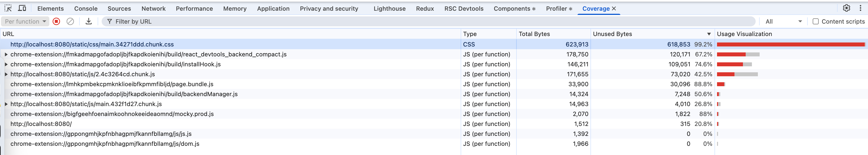Image resolution: width=868 pixels, height=155 pixels.
Task: Open DevTools settings gear icon
Action: [x=846, y=8]
